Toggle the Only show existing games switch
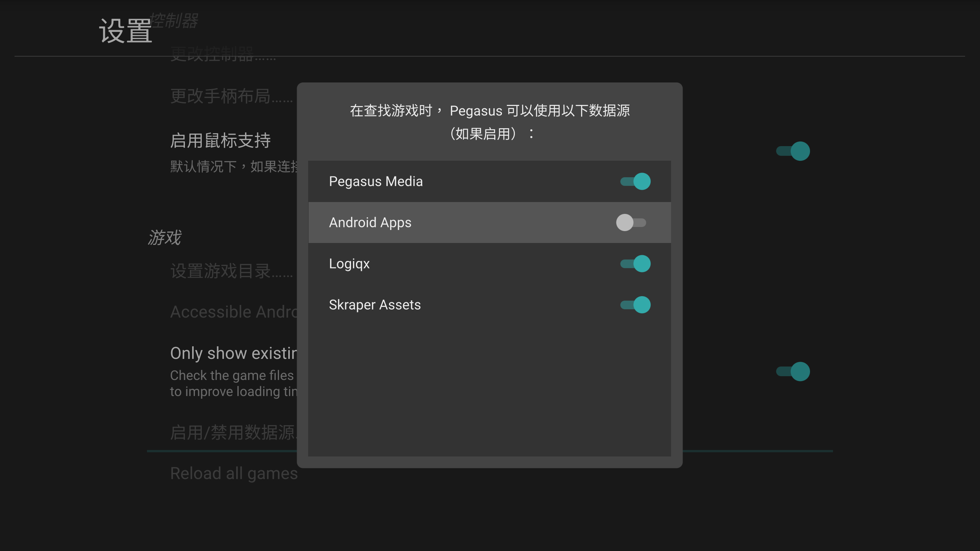Viewport: 980px width, 551px height. pyautogui.click(x=793, y=372)
